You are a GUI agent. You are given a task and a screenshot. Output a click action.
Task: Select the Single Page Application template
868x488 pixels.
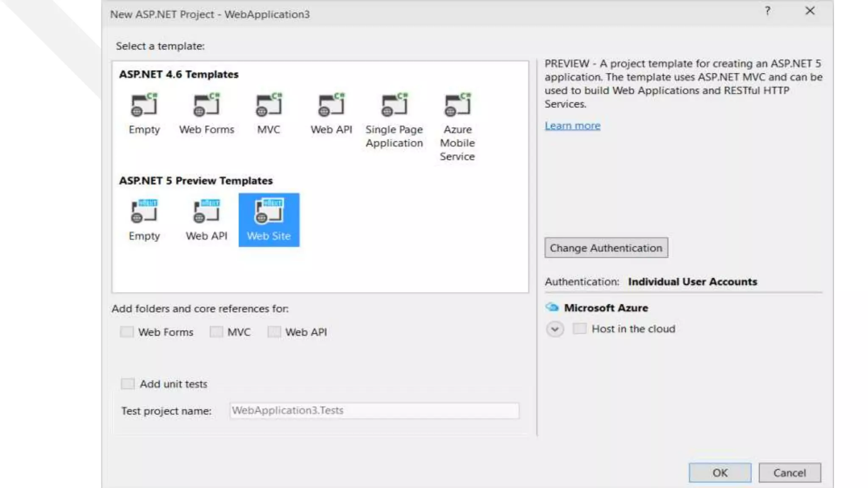tap(394, 120)
